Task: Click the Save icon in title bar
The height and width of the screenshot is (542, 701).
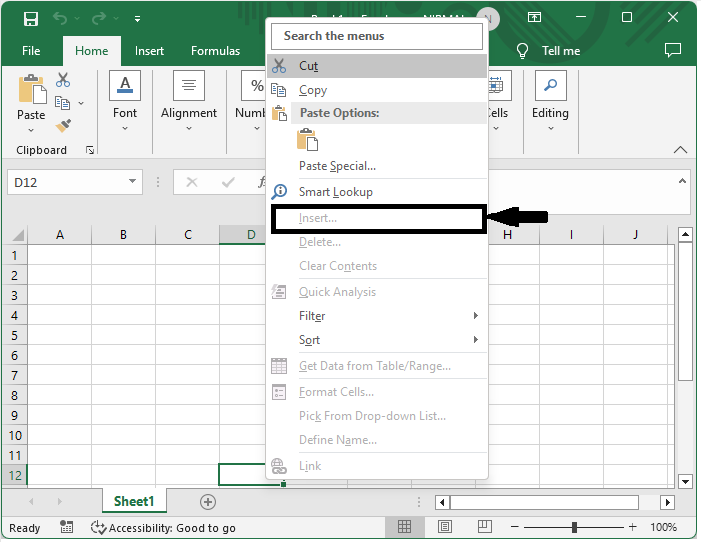Action: 31,19
